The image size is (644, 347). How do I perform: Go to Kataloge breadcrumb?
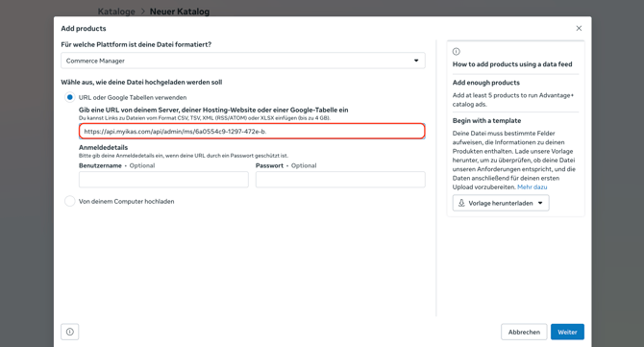tap(116, 12)
